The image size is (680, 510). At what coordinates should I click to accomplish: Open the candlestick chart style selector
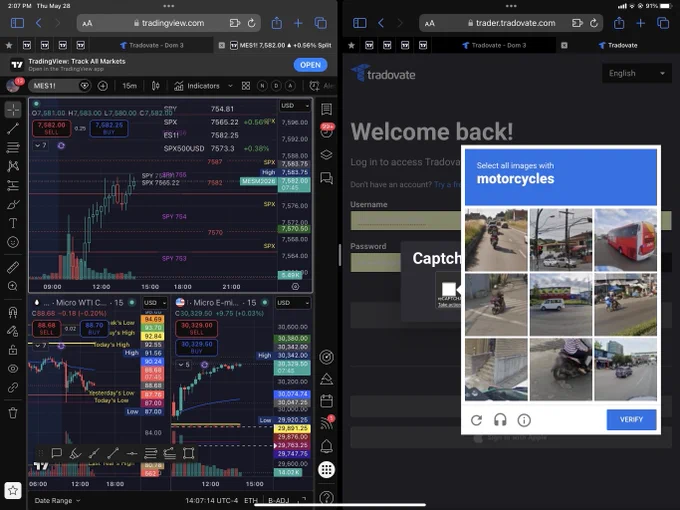point(155,86)
